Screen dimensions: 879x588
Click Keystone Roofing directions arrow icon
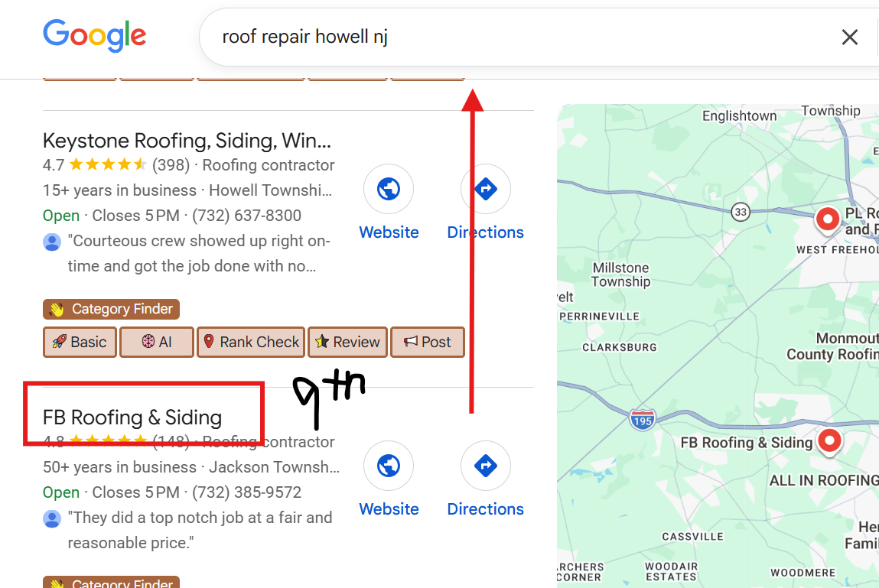click(x=485, y=189)
